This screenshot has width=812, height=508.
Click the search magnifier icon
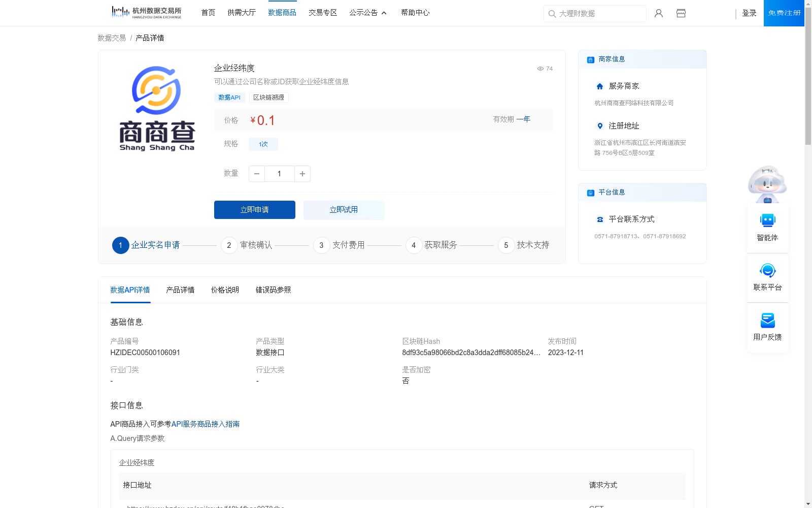coord(552,14)
